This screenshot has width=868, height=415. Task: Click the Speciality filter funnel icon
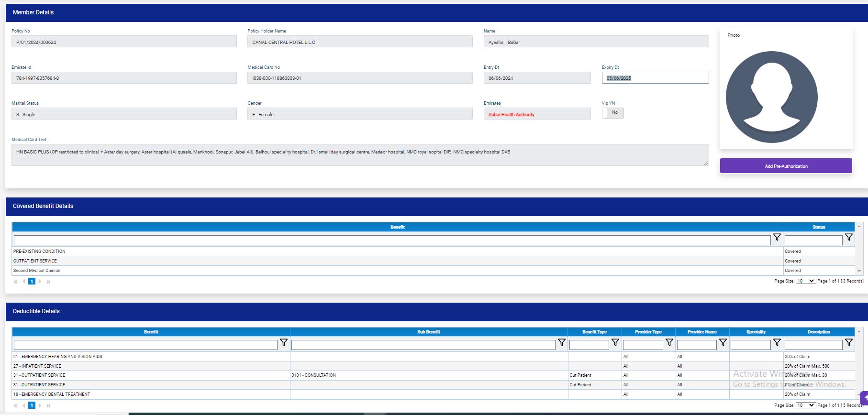coord(777,343)
